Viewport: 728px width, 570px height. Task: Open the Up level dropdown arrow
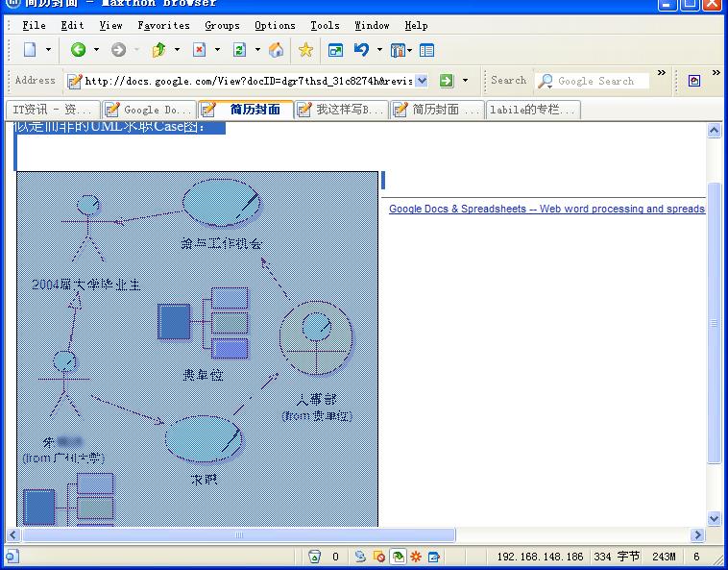pyautogui.click(x=177, y=50)
